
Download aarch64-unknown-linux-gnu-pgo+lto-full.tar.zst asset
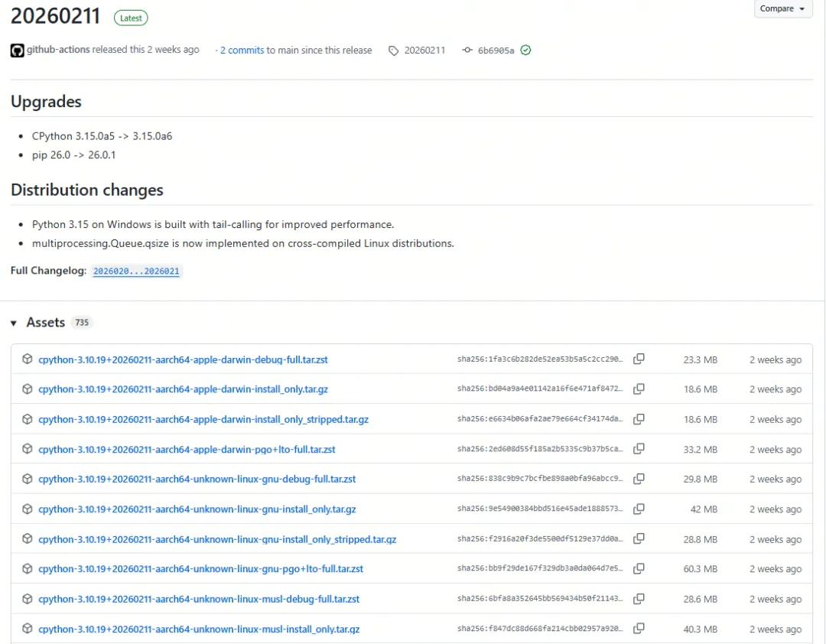coord(200,569)
